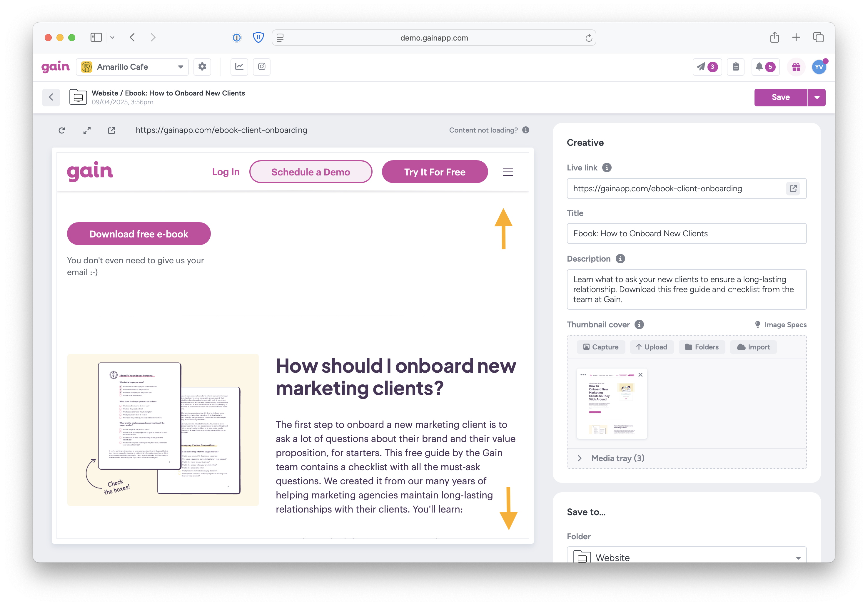Reload the page preview
This screenshot has width=868, height=606.
click(x=62, y=130)
